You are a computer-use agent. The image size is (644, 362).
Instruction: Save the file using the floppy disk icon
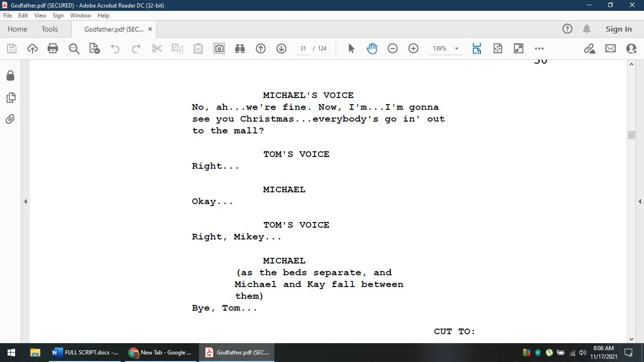pyautogui.click(x=12, y=49)
